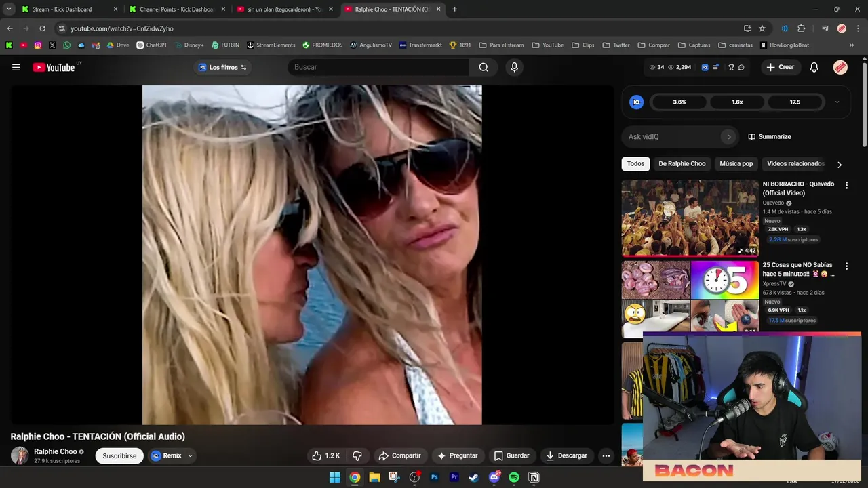
Task: Expand the vidIQ stats panel chevron
Action: coord(837,102)
